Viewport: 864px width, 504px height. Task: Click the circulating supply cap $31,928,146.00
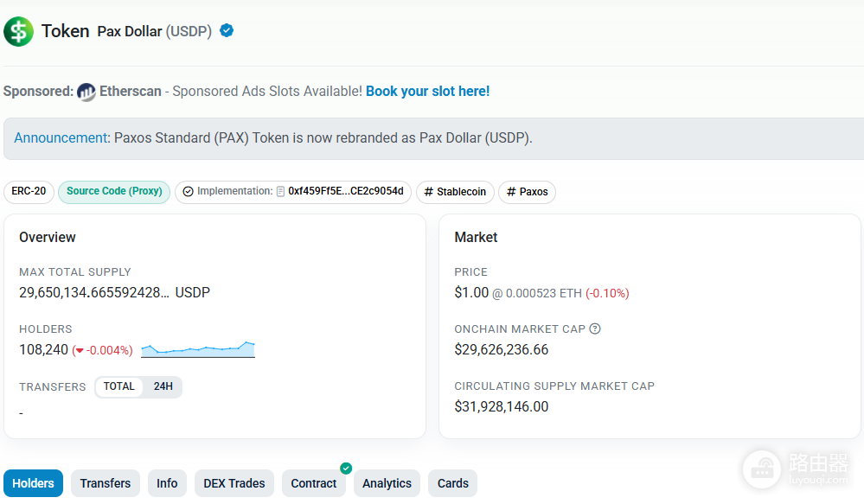[x=502, y=406]
